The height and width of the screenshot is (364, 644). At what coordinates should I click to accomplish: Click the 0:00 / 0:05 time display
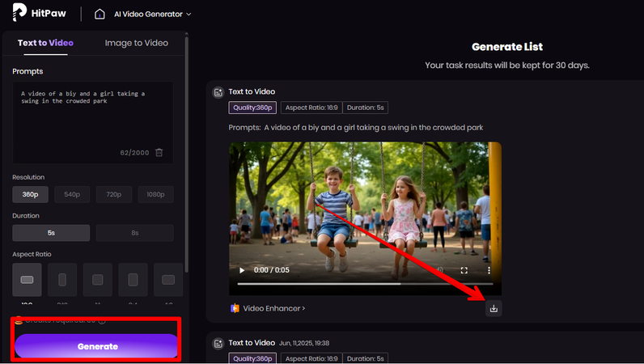click(x=272, y=270)
